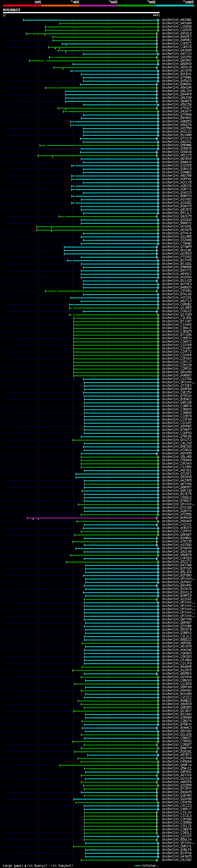
Task: Click the purple ~60% identity legend segment
Action: 99,6
